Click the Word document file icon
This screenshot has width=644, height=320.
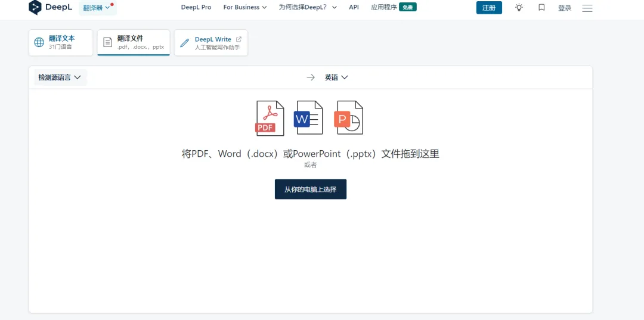(x=308, y=118)
